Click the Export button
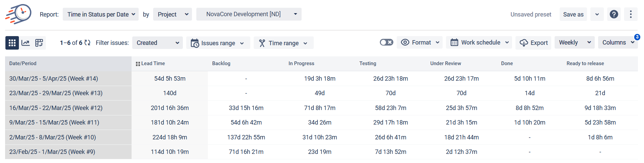 [535, 43]
